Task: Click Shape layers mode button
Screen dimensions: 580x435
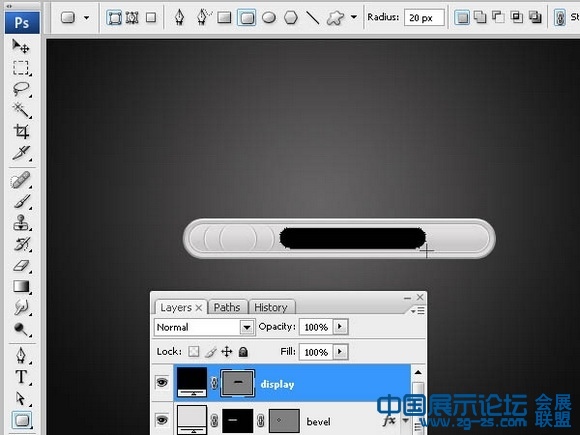Action: pos(114,17)
